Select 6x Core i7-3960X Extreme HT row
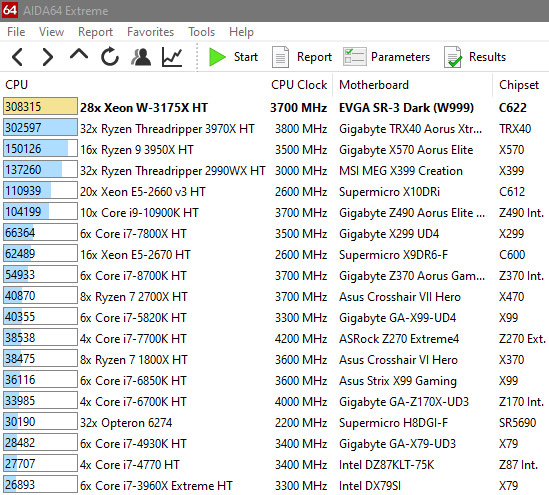549x495 pixels. (x=274, y=486)
